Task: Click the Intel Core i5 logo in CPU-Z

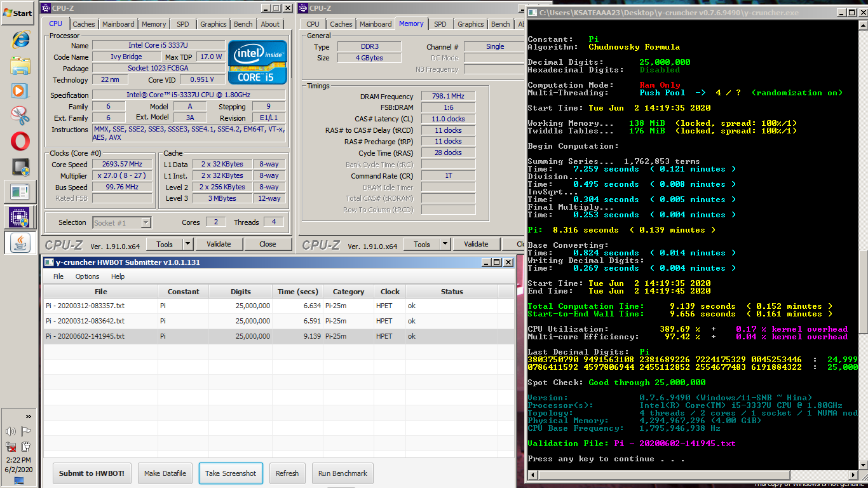Action: pos(257,62)
